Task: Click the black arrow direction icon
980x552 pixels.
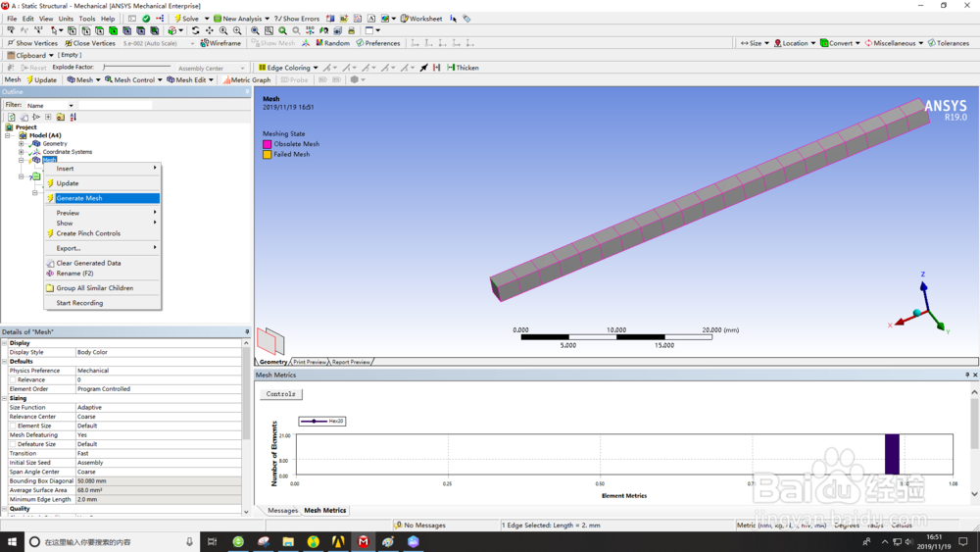Action: pyautogui.click(x=423, y=68)
